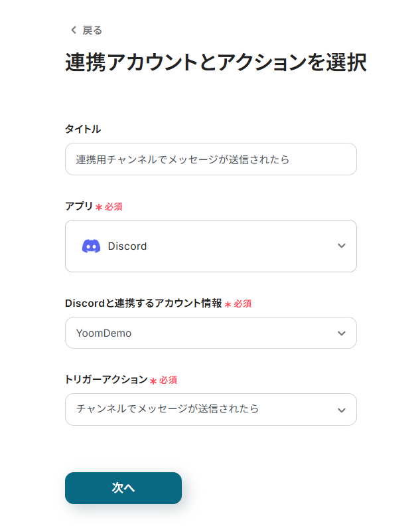Click the 必須 text beside アプリ

coord(113,207)
